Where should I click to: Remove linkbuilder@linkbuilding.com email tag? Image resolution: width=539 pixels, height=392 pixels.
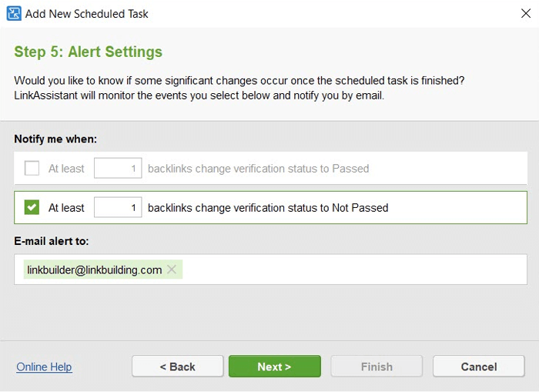click(172, 270)
